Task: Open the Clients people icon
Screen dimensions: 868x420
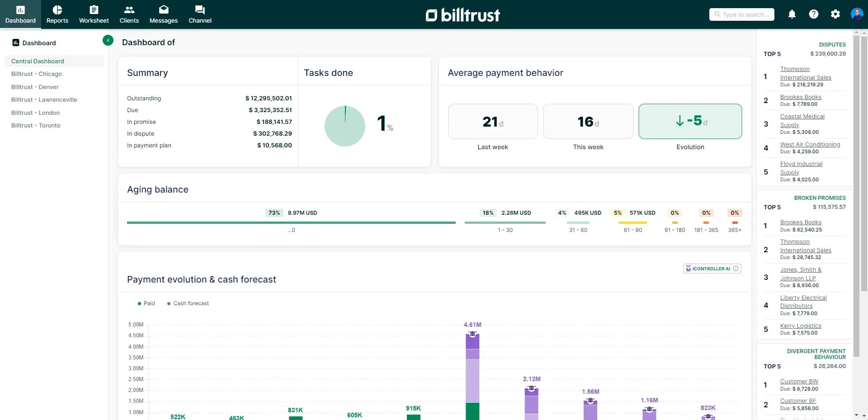Action: click(129, 10)
